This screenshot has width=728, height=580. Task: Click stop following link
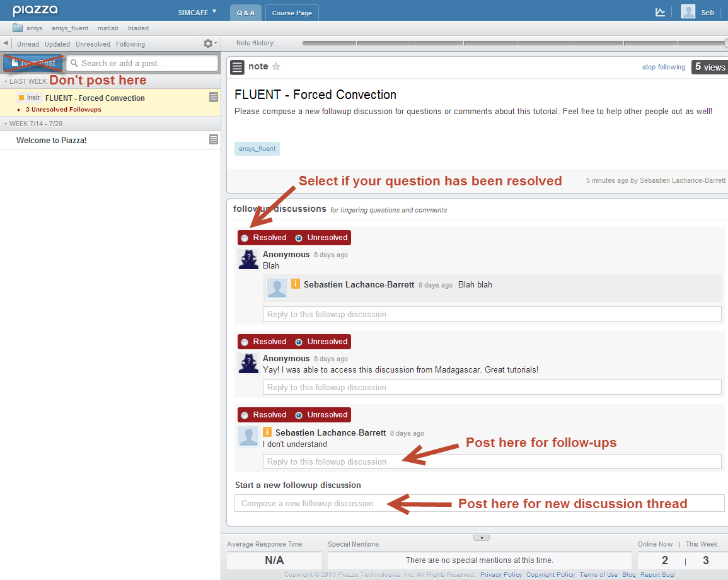click(x=664, y=67)
